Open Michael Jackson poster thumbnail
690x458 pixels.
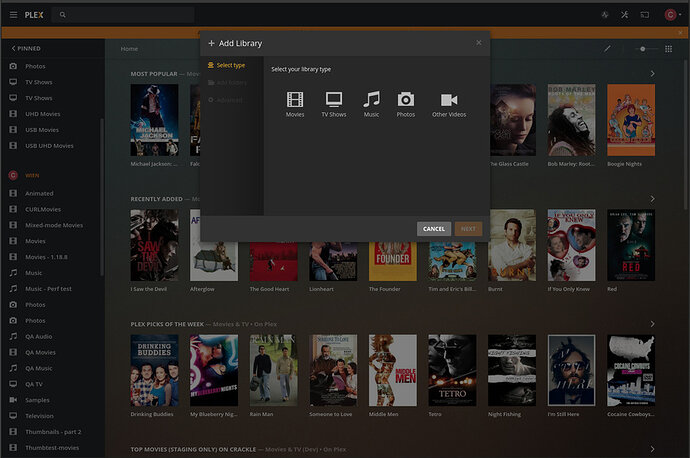click(154, 120)
